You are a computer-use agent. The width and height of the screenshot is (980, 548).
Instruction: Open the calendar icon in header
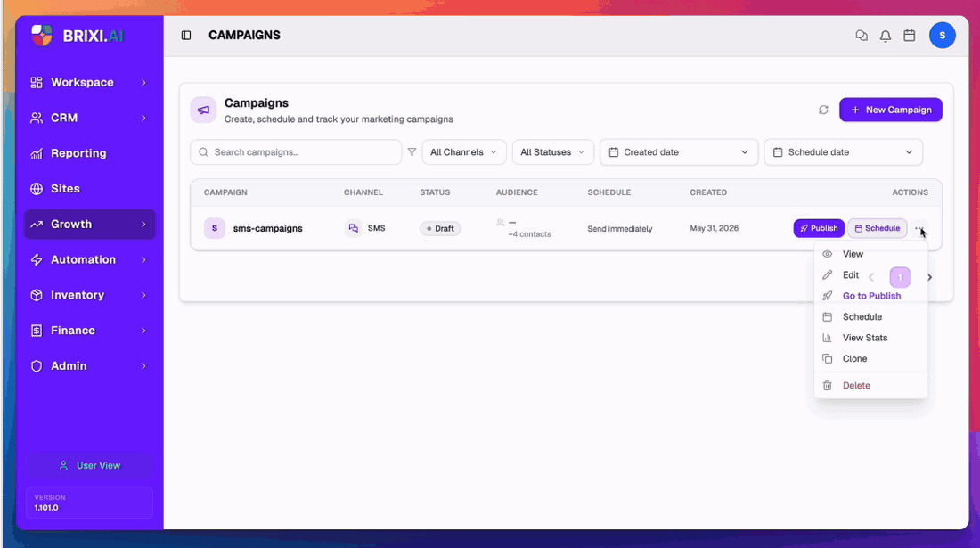point(910,36)
